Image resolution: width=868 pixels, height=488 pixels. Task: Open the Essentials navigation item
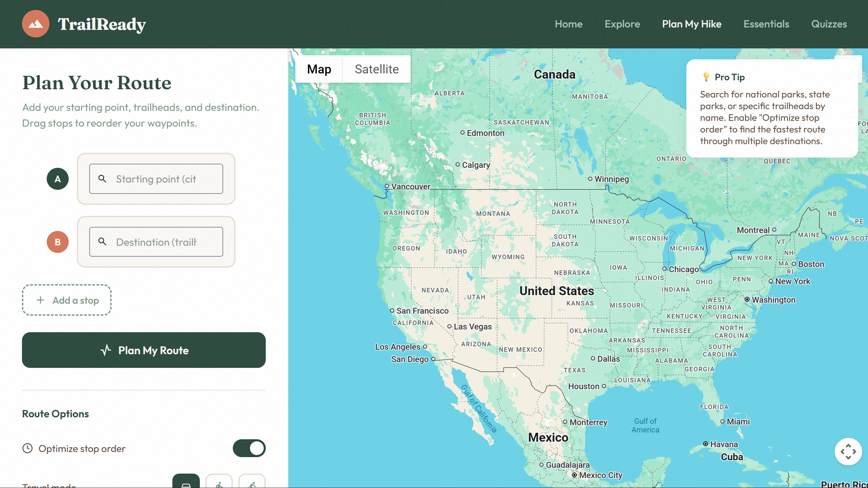766,24
